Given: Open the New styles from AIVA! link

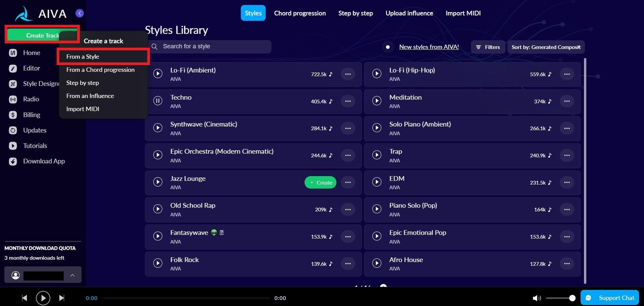Looking at the screenshot, I should point(429,47).
